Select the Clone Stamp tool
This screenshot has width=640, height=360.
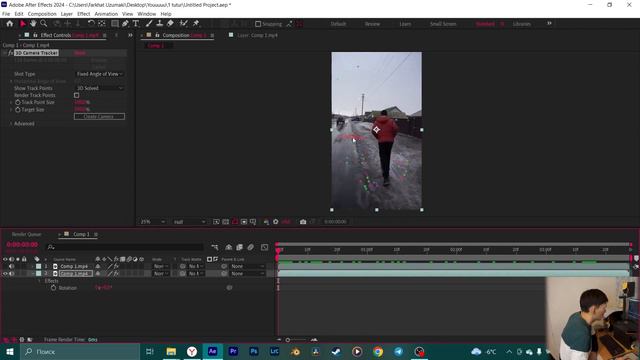160,24
